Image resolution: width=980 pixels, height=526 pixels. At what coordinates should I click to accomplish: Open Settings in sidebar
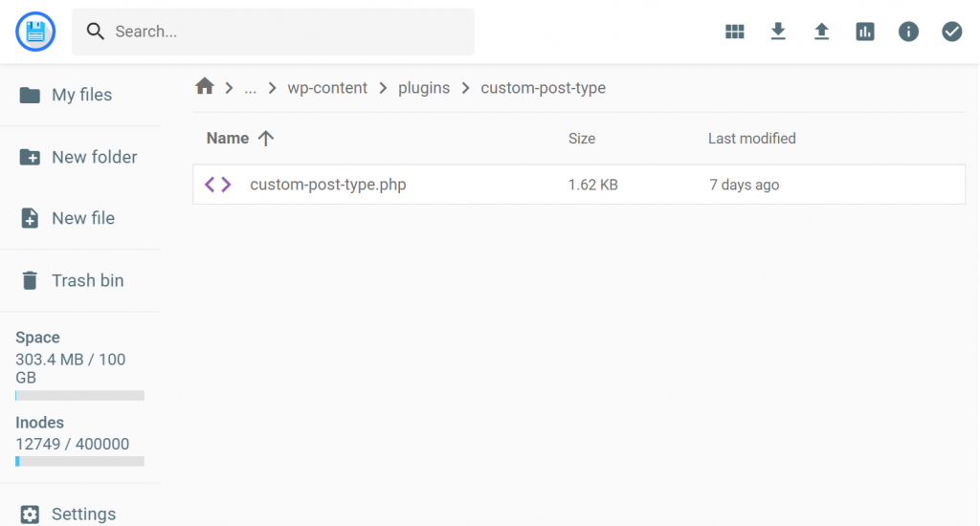click(x=83, y=514)
